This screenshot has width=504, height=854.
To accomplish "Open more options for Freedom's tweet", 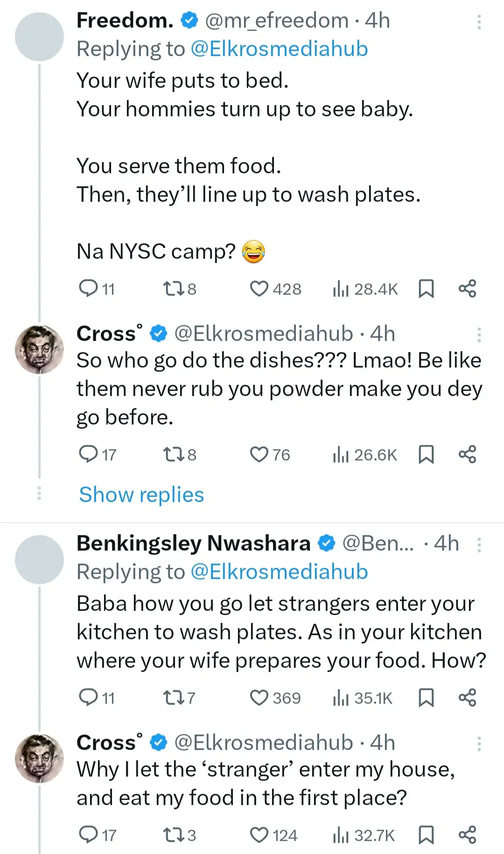I will (x=479, y=22).
